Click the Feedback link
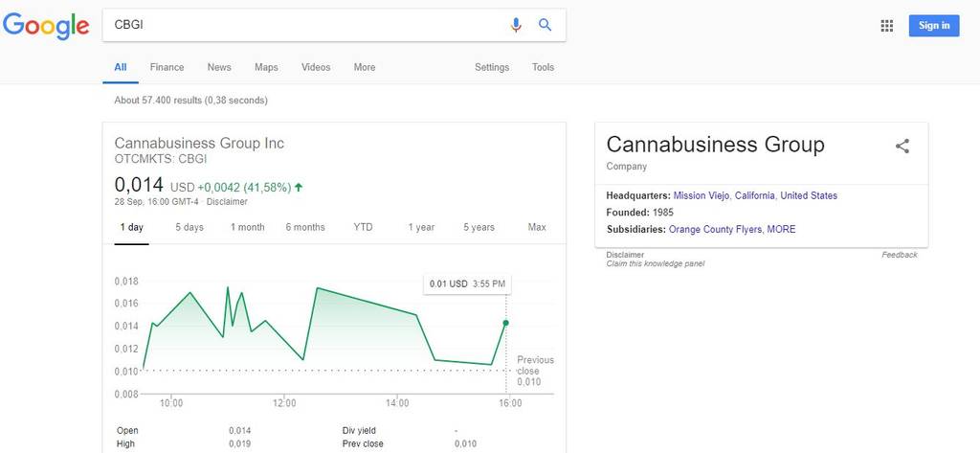This screenshot has height=453, width=980. [x=900, y=255]
